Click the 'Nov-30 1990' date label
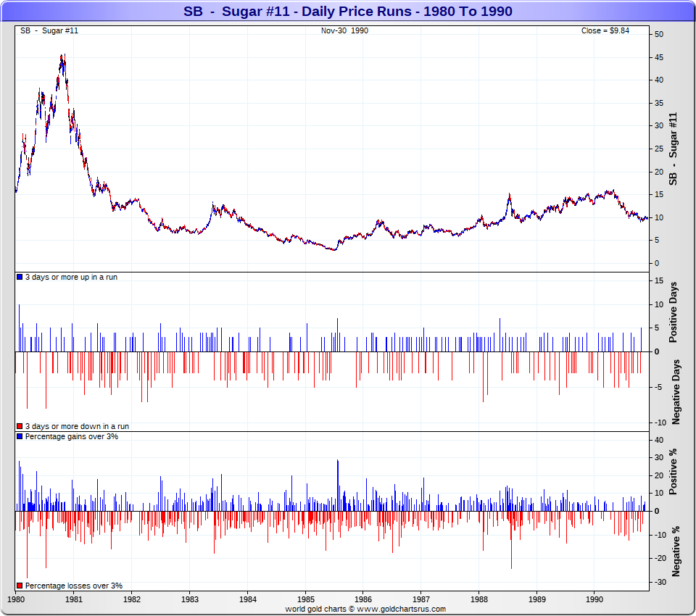The image size is (696, 616). pyautogui.click(x=344, y=30)
